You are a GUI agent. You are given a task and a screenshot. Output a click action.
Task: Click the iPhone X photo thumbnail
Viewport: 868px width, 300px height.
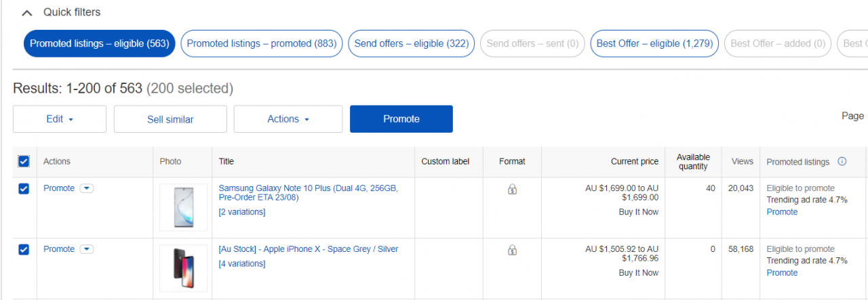click(183, 268)
